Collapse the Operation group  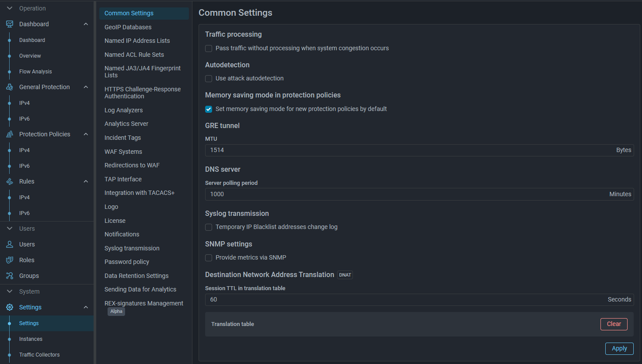[10, 8]
